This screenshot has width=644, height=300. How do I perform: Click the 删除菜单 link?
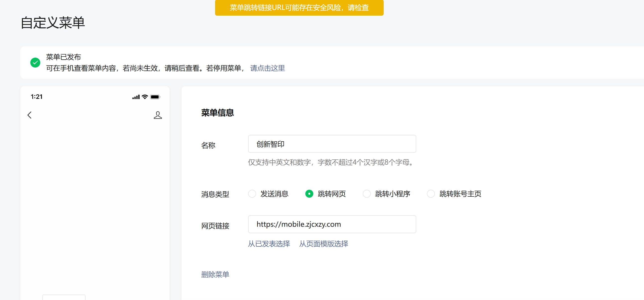(215, 274)
